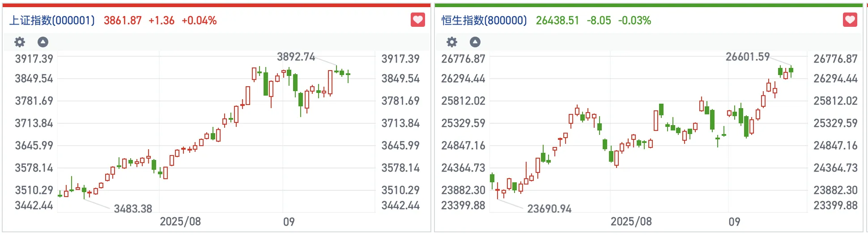Click the last candlestick on 恒生指数 chart
868x235 pixels.
[791, 70]
